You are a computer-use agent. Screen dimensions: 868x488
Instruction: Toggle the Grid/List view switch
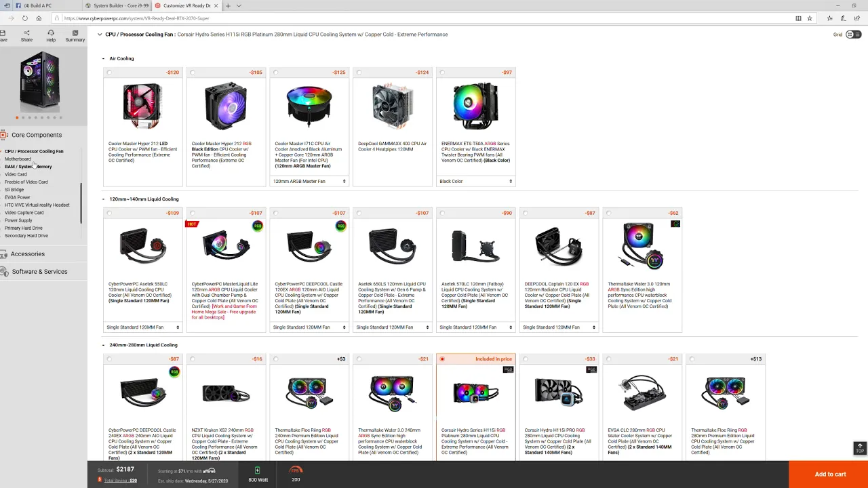[853, 35]
